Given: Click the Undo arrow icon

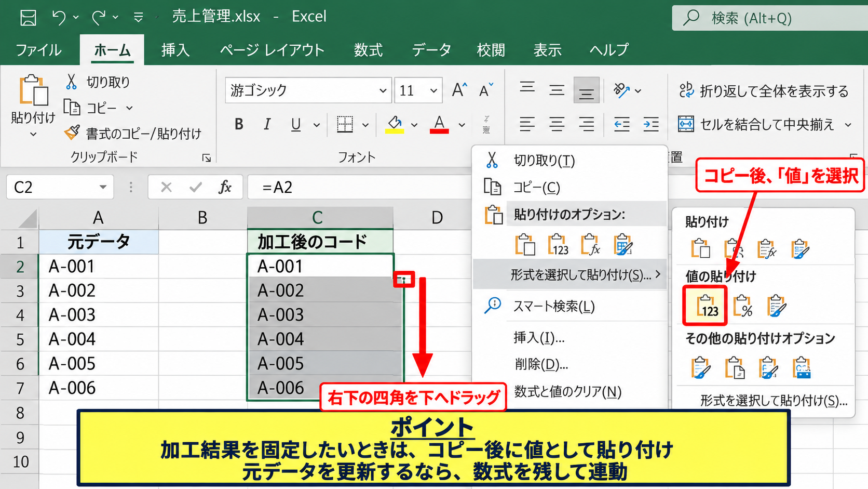Looking at the screenshot, I should (59, 18).
